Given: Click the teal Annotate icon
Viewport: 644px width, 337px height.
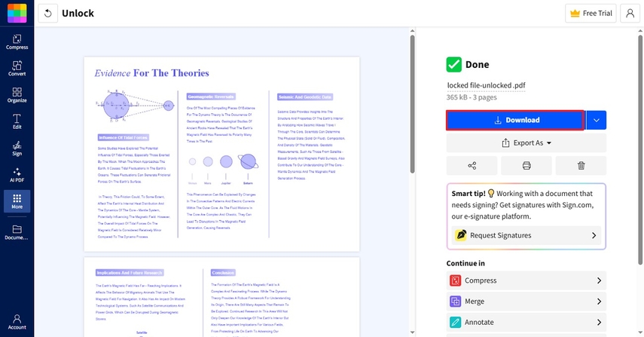Looking at the screenshot, I should [x=455, y=322].
